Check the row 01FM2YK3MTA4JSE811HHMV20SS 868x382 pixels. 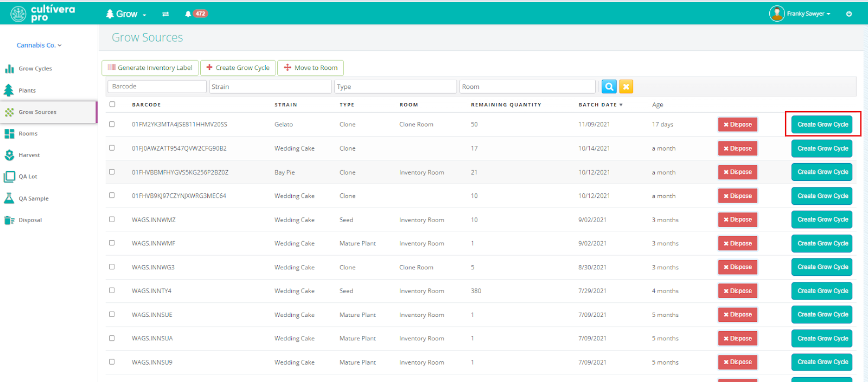112,124
